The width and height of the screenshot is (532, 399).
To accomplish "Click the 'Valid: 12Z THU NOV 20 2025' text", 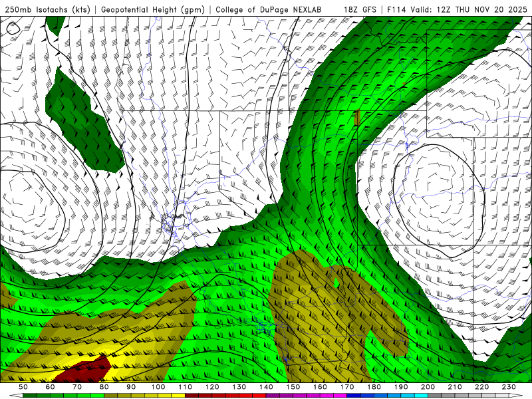I will [x=469, y=9].
